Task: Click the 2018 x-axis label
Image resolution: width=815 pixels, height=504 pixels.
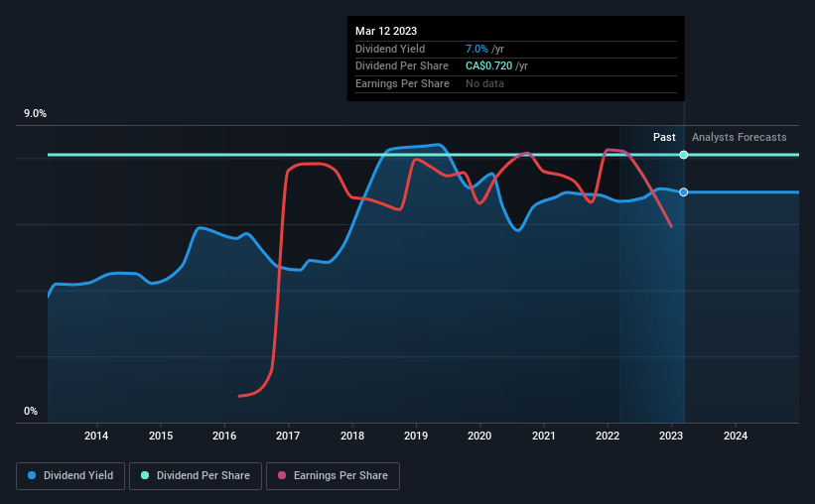Action: 351,436
